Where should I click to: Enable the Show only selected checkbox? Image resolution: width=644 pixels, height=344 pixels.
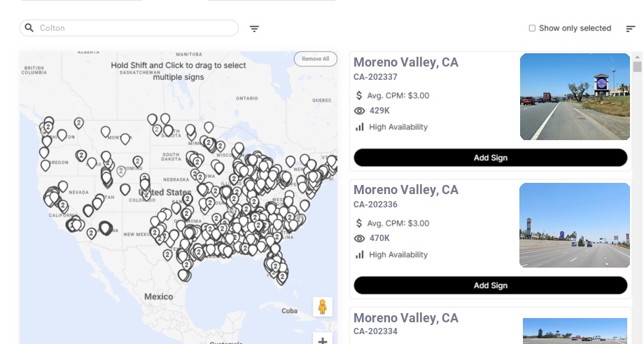point(532,29)
